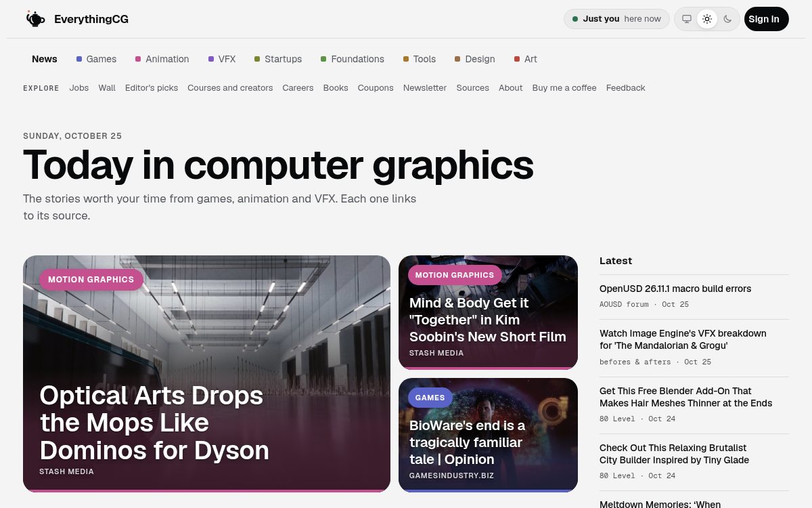Image resolution: width=812 pixels, height=508 pixels.
Task: Go to the Jobs page
Action: pyautogui.click(x=79, y=88)
